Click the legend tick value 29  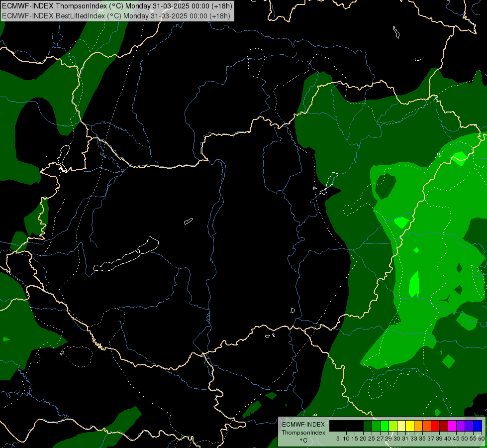[389, 439]
